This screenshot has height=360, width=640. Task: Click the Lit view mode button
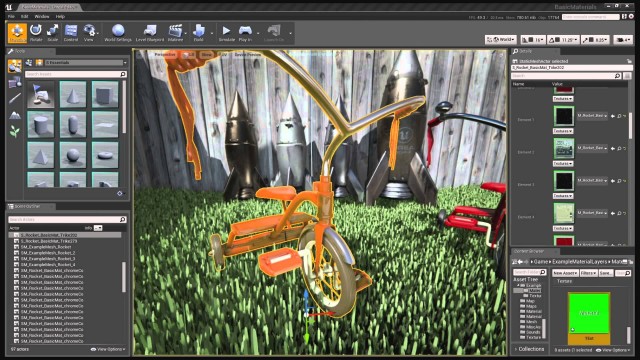pyautogui.click(x=189, y=55)
